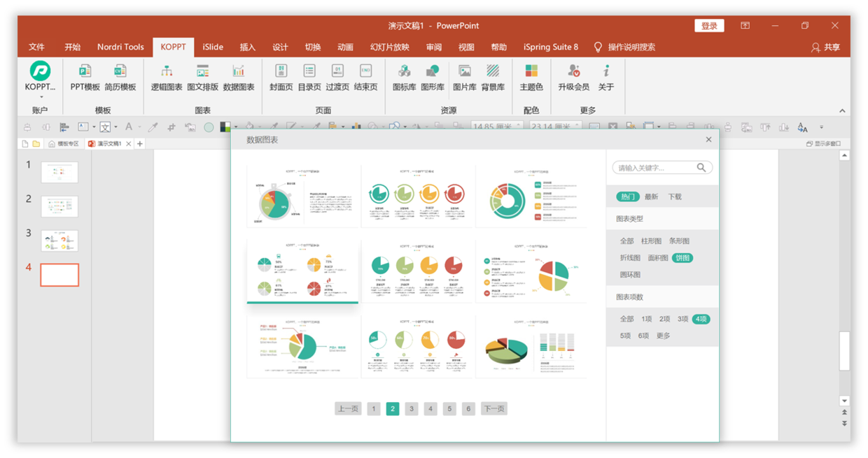Select the 热门 sort filter
This screenshot has width=868, height=458.
pos(628,196)
